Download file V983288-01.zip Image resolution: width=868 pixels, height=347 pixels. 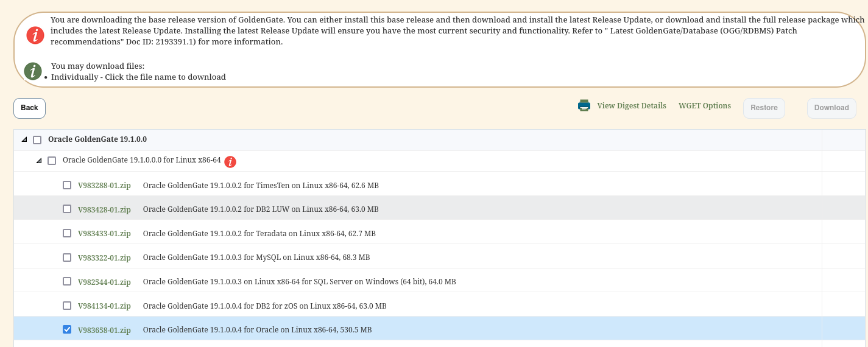click(x=104, y=185)
